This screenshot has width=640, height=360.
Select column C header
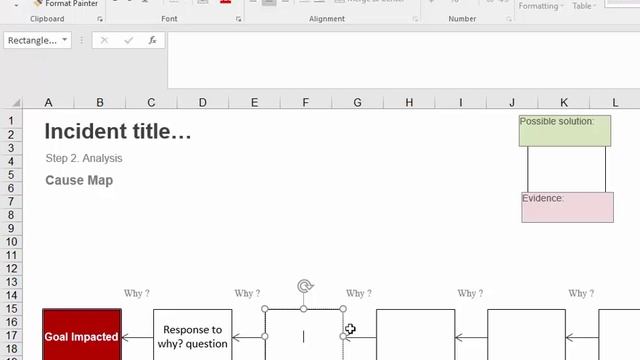tap(151, 102)
